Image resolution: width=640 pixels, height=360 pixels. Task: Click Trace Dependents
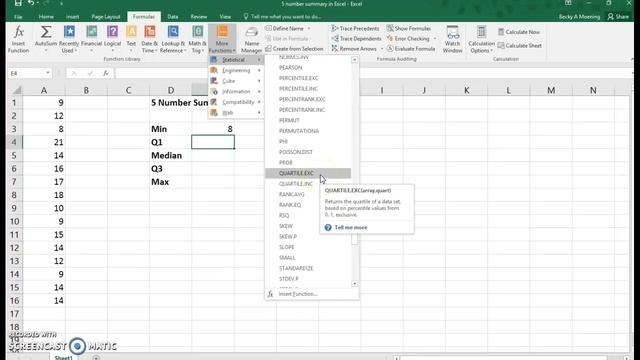click(x=356, y=38)
